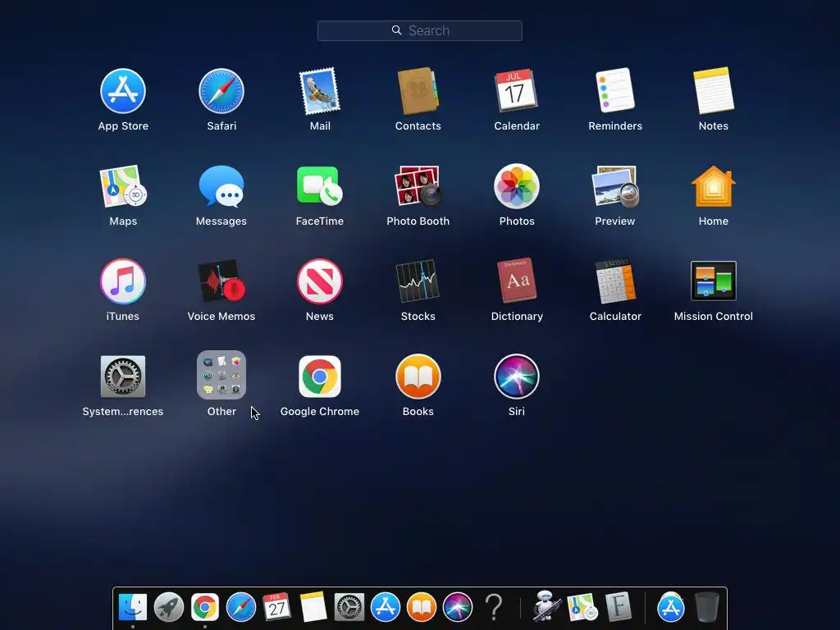
Task: Launch Photo Booth
Action: pos(418,185)
